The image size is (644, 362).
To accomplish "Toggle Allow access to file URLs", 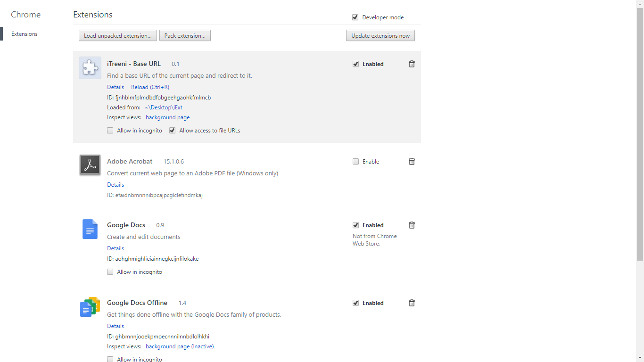I will 173,131.
